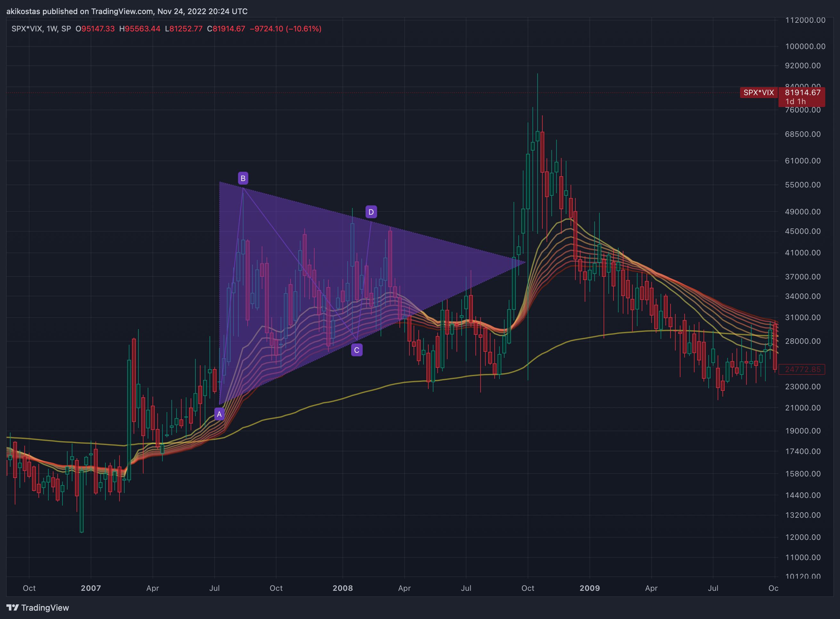
Task: Click the 1d 1h bar countdown
Action: (795, 102)
